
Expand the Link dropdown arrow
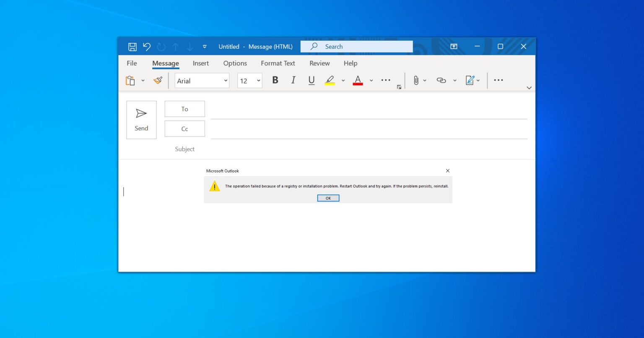coord(455,81)
